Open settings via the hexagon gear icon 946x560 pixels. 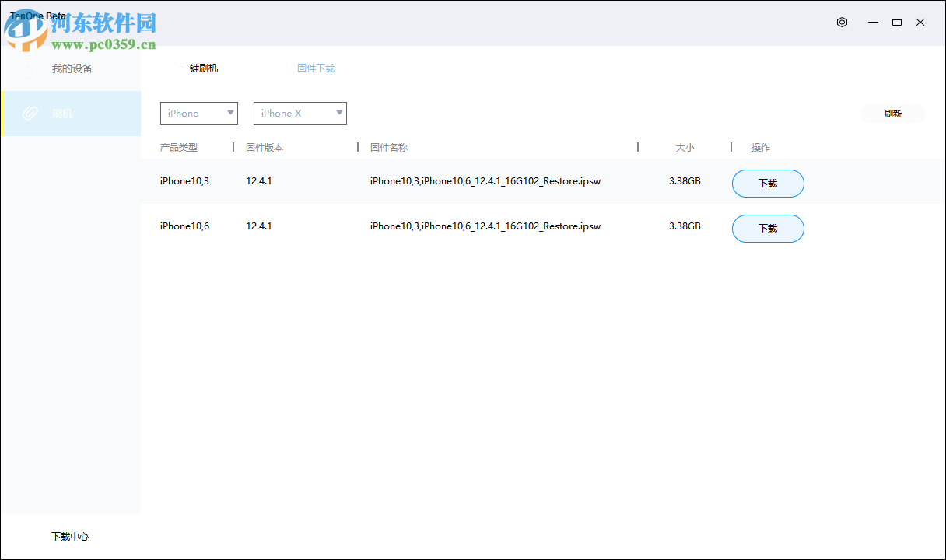coord(842,23)
